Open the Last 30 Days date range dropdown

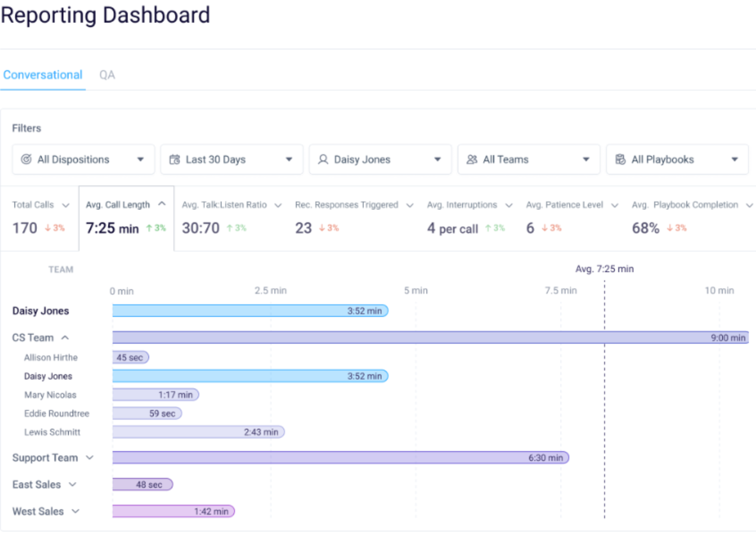point(289,159)
